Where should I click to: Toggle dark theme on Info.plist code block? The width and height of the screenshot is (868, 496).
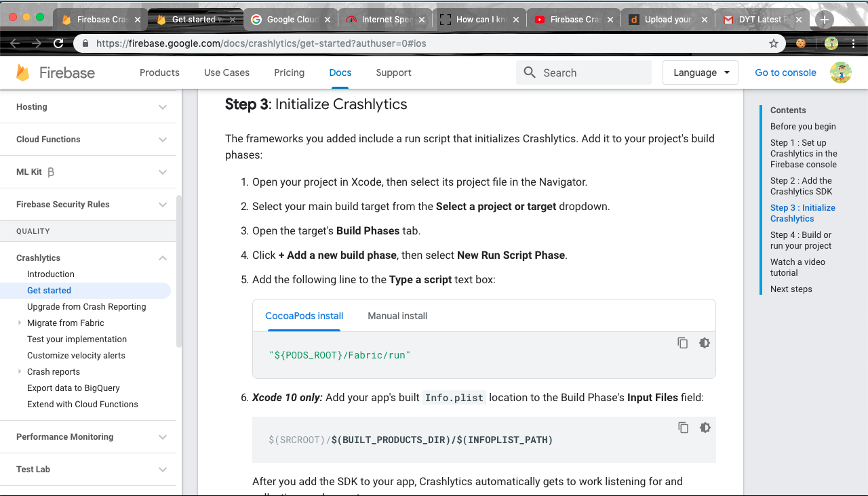point(705,428)
